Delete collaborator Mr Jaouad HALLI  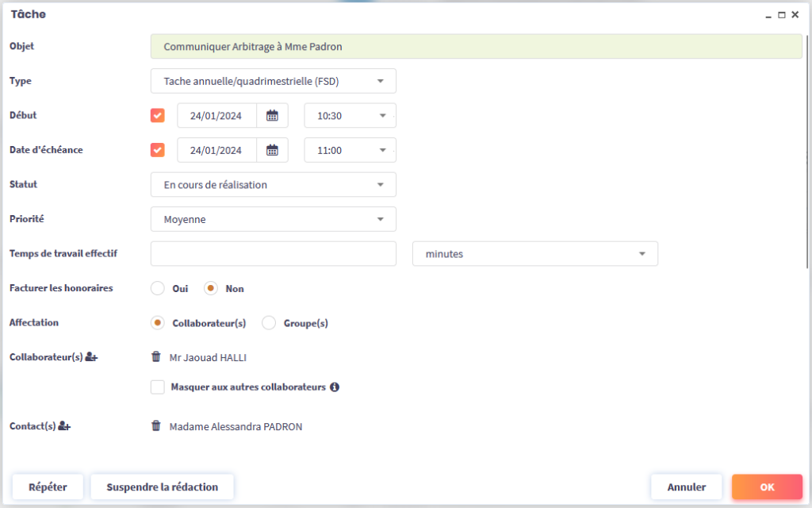click(156, 357)
